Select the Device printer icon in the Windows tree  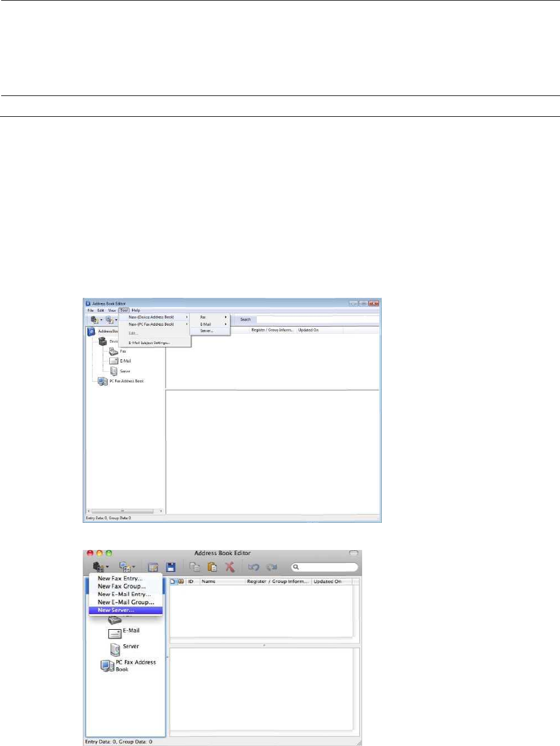point(102,341)
